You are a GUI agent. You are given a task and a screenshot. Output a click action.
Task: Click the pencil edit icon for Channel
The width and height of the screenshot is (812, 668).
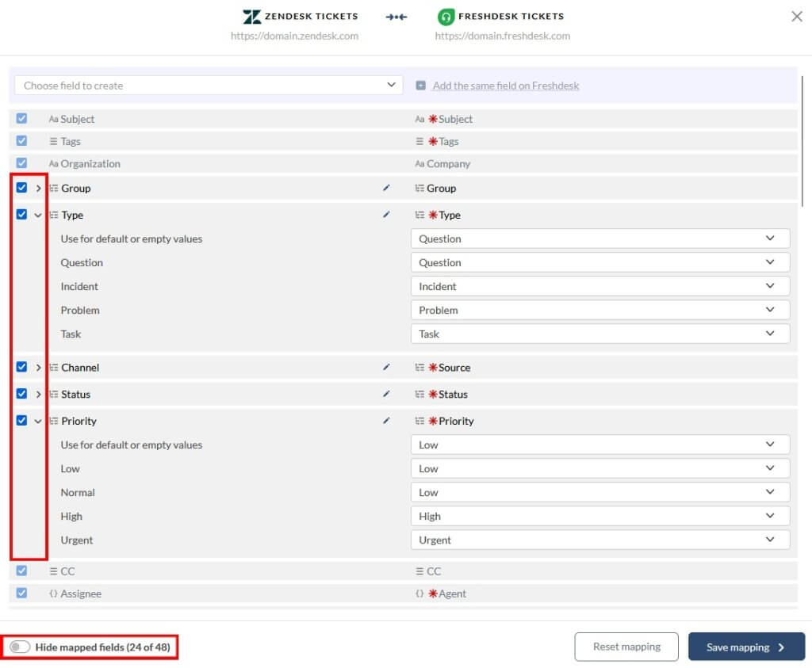(386, 368)
